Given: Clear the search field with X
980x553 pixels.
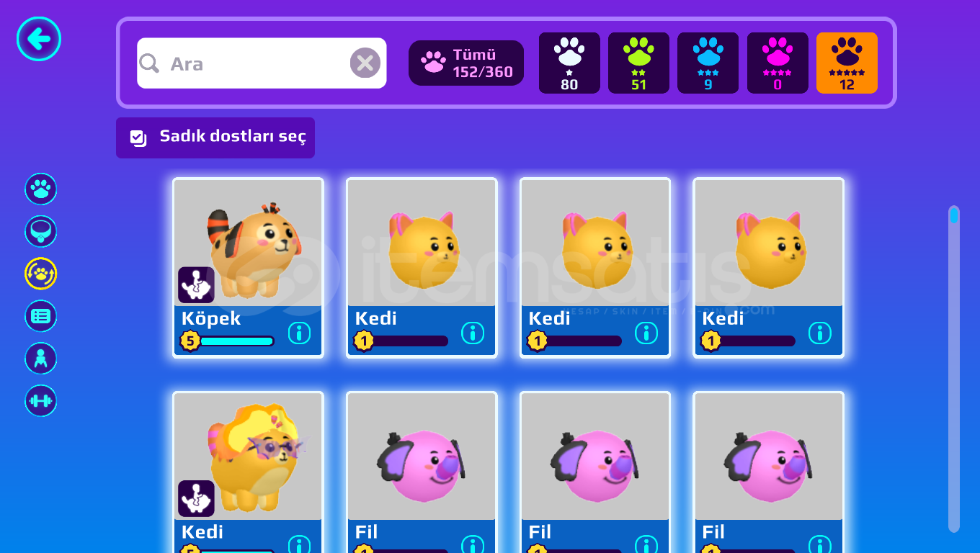Looking at the screenshot, I should (x=365, y=63).
